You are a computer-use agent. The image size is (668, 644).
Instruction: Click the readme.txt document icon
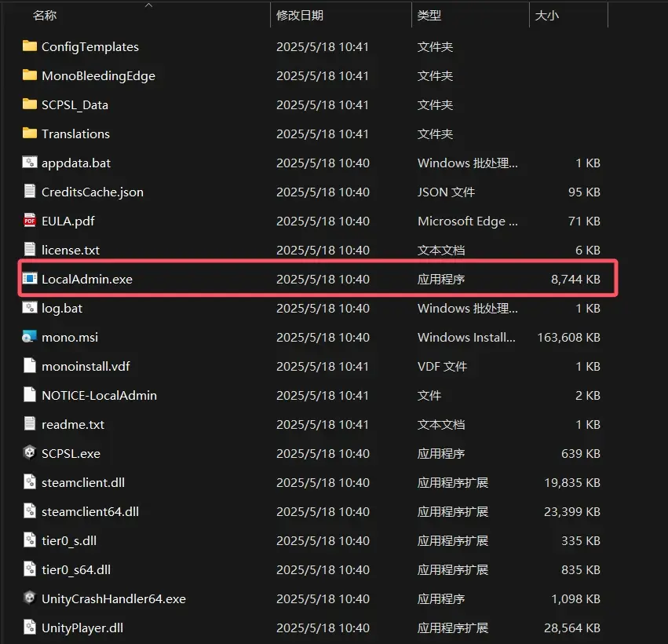[29, 423]
